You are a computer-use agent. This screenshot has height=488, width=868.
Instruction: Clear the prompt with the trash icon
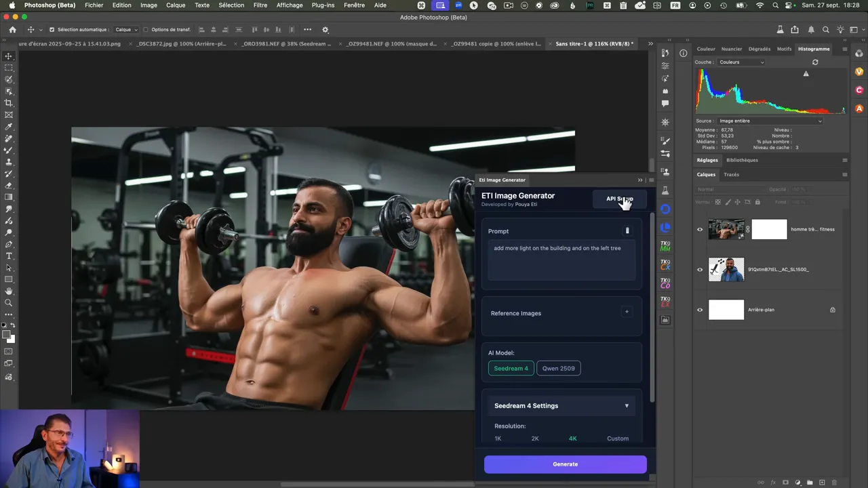tap(627, 231)
